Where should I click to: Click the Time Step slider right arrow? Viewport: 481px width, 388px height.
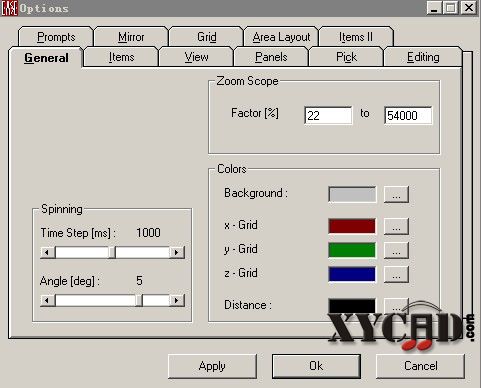176,252
